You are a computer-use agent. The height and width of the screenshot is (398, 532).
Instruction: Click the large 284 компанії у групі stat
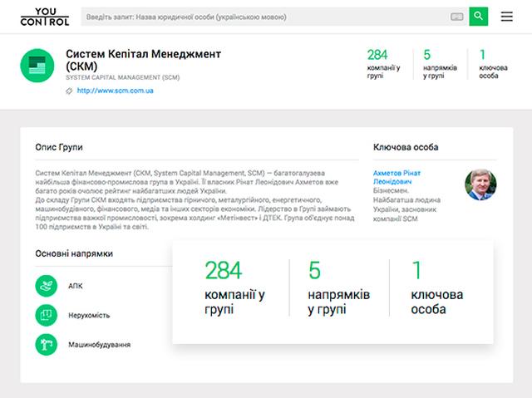(234, 287)
